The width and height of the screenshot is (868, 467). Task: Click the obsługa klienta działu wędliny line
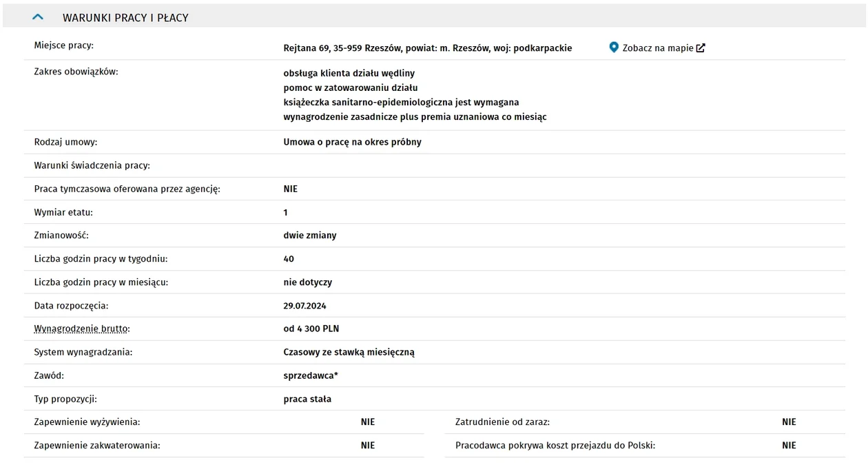[349, 73]
